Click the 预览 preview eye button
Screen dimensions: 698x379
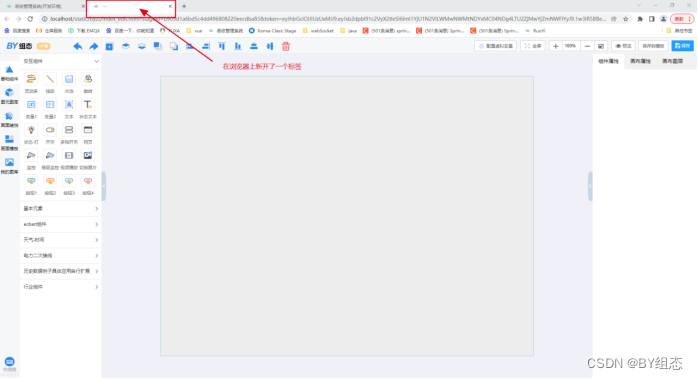tap(623, 46)
